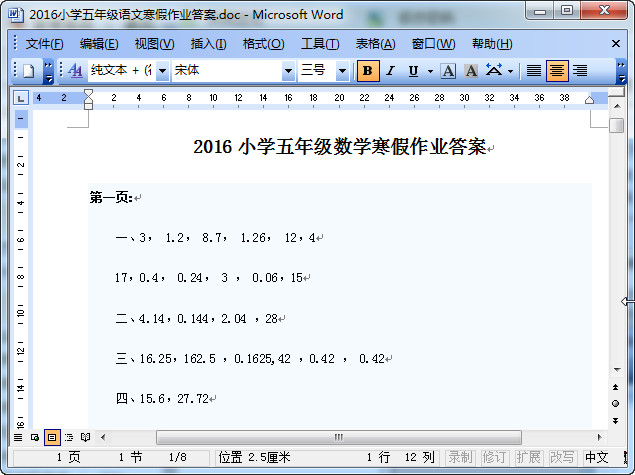Open the 编辑(E) menu
Image resolution: width=635 pixels, height=475 pixels.
(x=99, y=44)
